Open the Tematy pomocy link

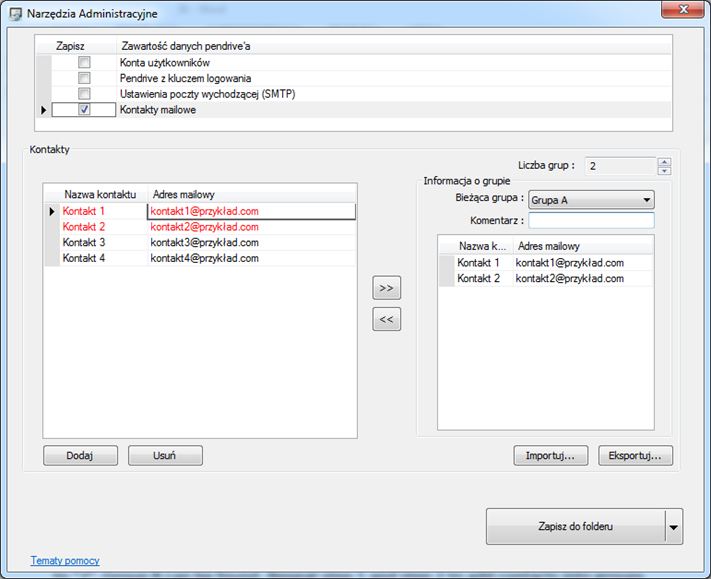pyautogui.click(x=65, y=560)
